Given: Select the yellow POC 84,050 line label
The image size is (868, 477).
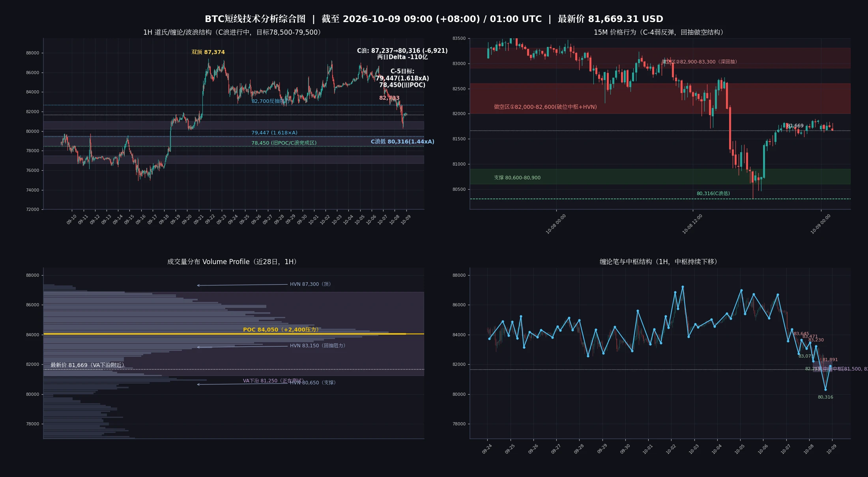Looking at the screenshot, I should [x=281, y=330].
